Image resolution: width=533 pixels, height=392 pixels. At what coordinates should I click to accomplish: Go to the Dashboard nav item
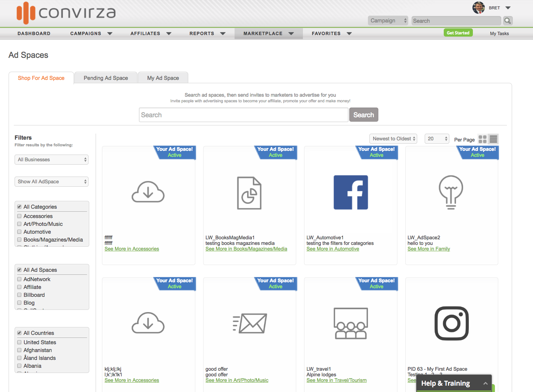point(34,33)
